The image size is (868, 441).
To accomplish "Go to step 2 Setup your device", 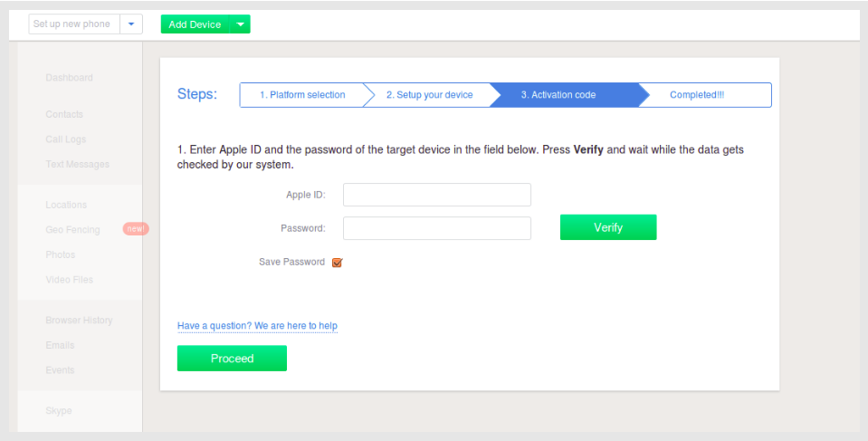I will click(x=430, y=95).
